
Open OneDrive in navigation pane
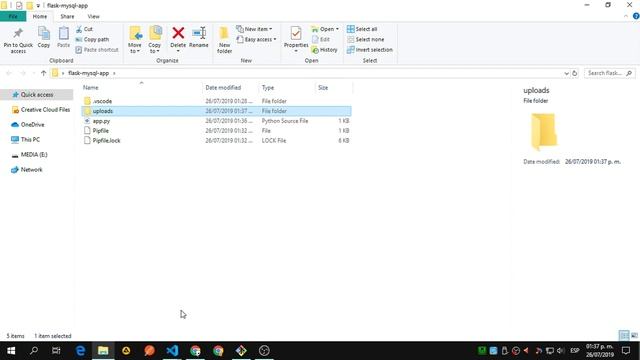(28, 124)
